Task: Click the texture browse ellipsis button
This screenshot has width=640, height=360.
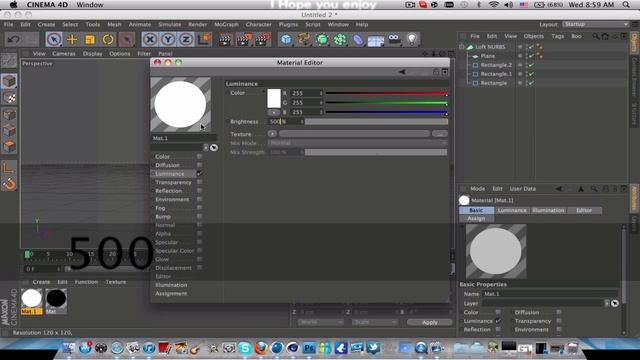Action: coord(440,134)
